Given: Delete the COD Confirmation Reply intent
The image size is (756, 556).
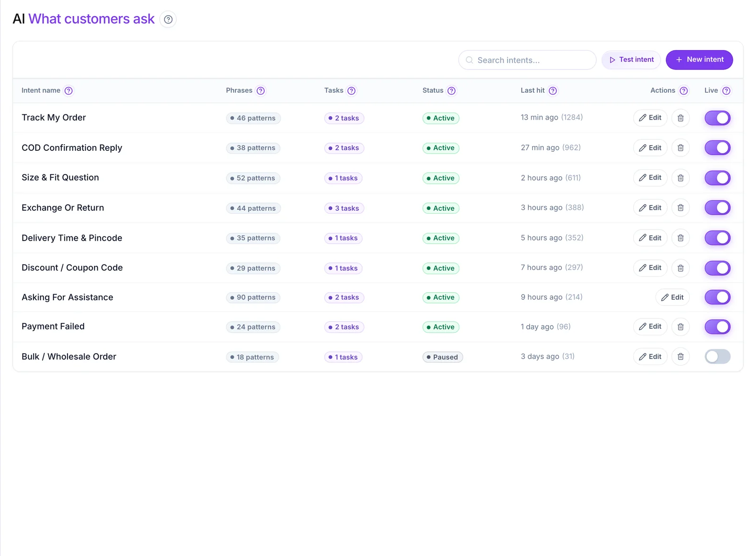Looking at the screenshot, I should [x=680, y=148].
